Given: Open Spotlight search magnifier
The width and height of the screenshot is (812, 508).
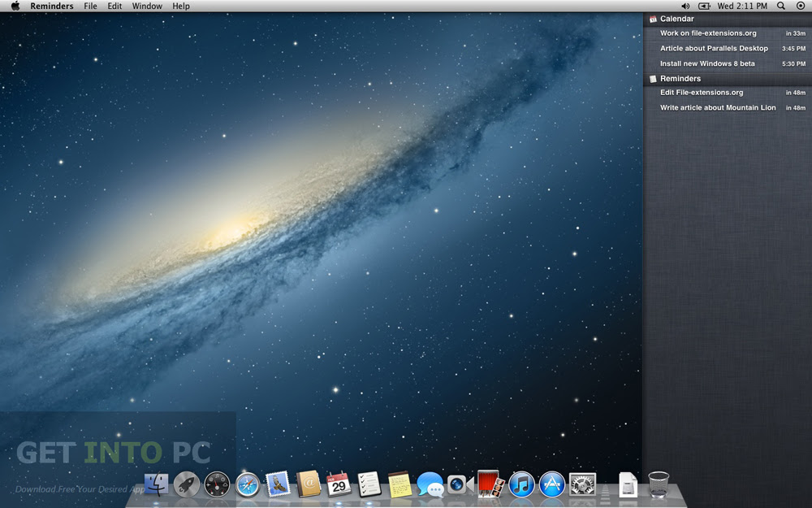Looking at the screenshot, I should click(781, 6).
